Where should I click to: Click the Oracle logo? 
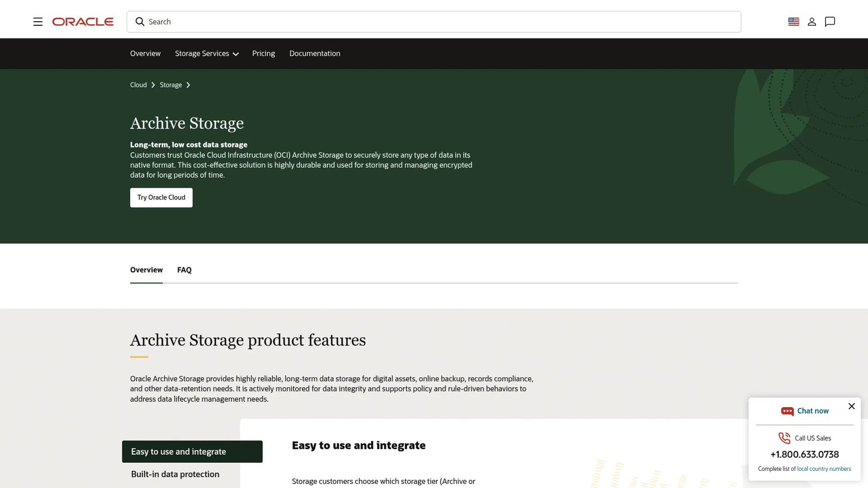[x=83, y=22]
